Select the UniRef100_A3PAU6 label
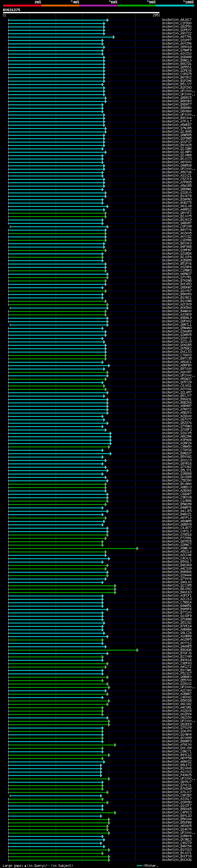Viewport: 197px width, 868px height. (177, 440)
